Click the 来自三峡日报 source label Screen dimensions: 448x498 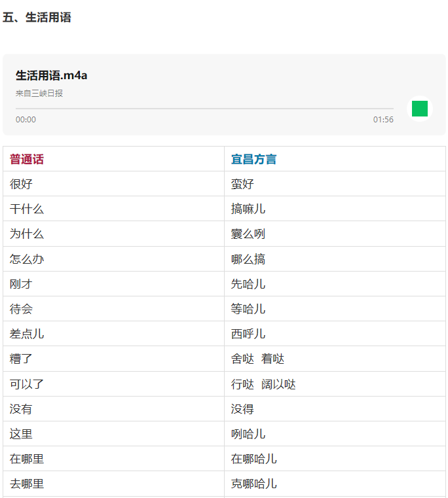(x=39, y=94)
